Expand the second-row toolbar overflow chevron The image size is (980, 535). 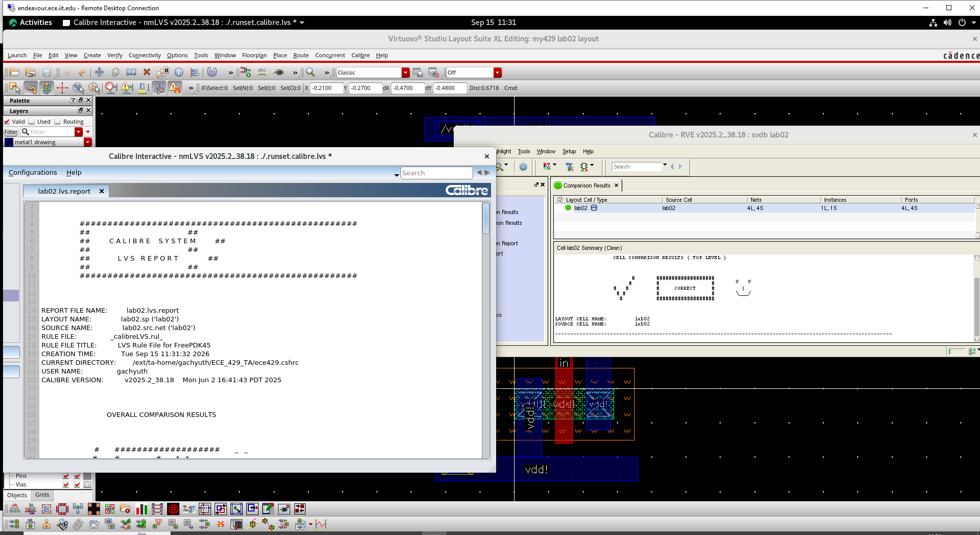[x=191, y=88]
